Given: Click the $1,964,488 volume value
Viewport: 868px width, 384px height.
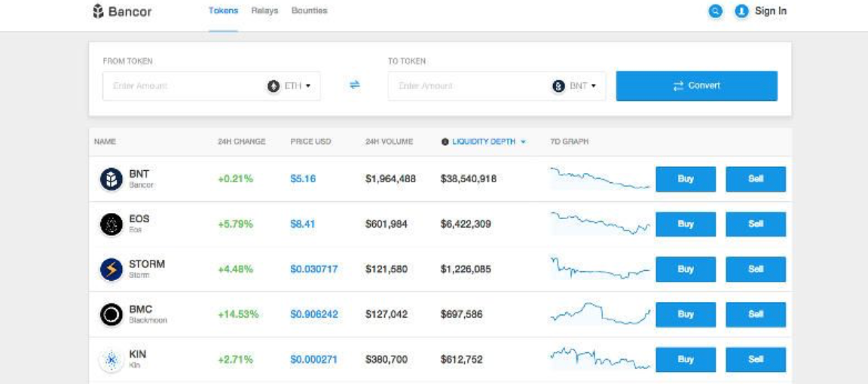Looking at the screenshot, I should [390, 178].
